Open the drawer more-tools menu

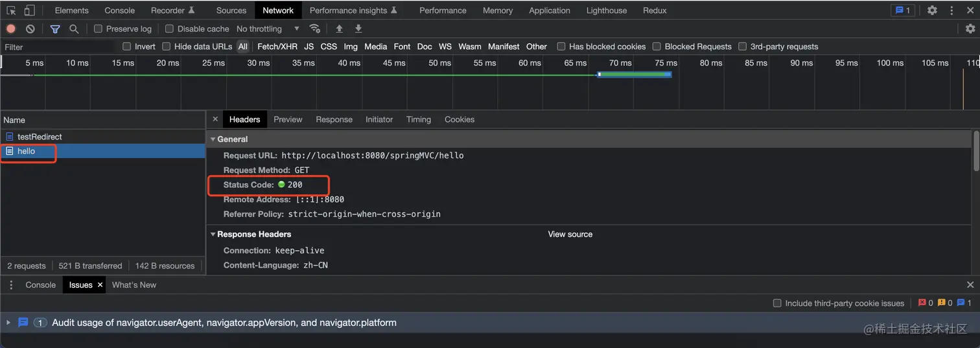11,284
